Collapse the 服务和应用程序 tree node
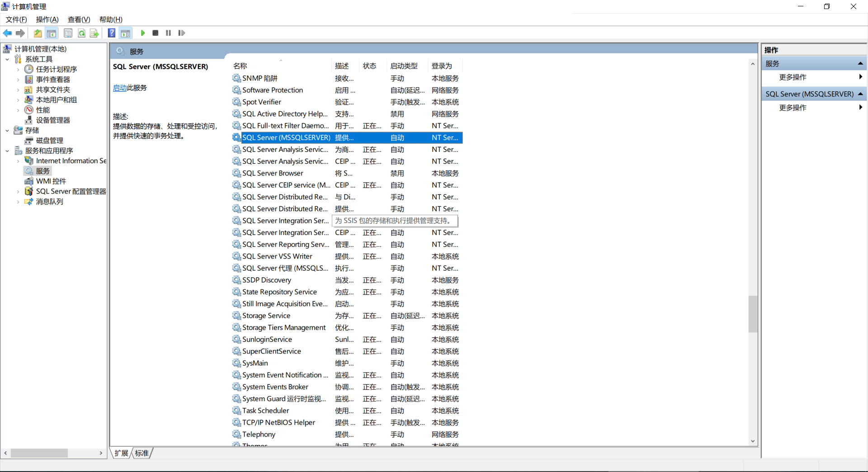868x472 pixels. point(7,151)
